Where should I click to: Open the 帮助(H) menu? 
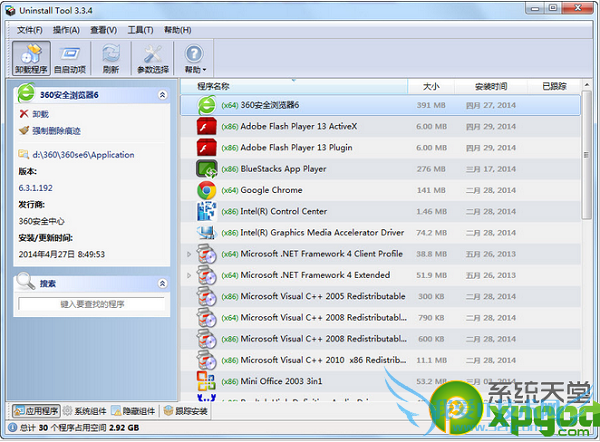178,30
